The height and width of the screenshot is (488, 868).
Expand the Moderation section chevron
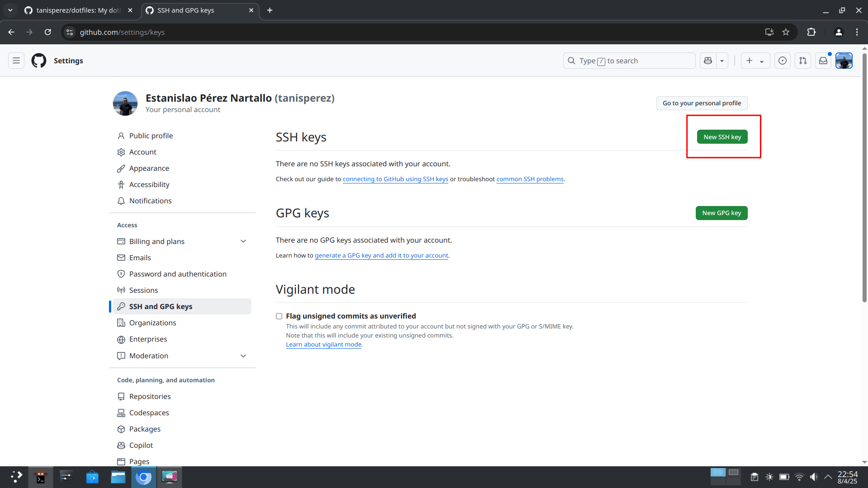tap(243, 356)
